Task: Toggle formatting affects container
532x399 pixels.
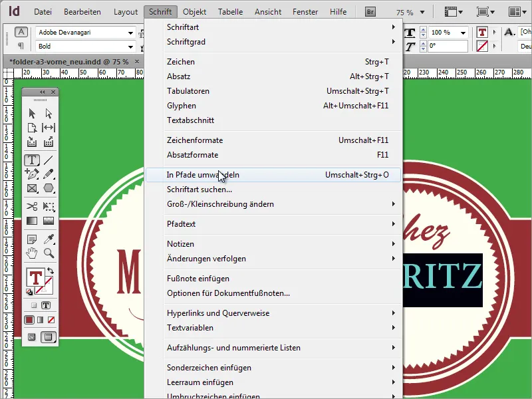Action: tap(34, 305)
